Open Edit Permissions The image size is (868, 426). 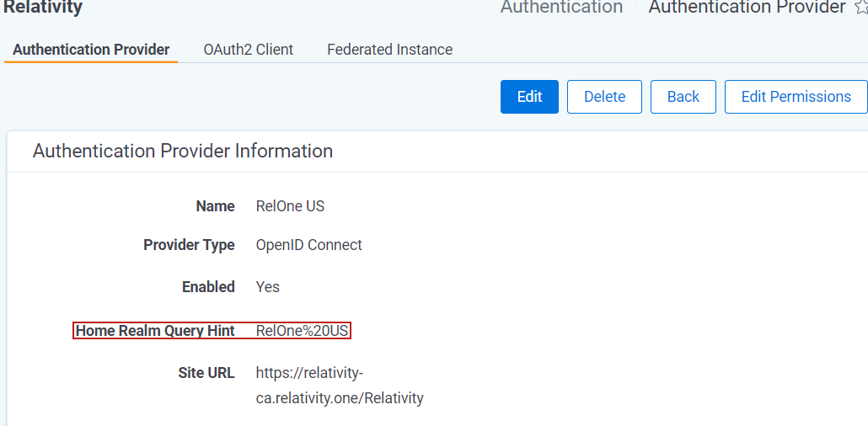(796, 97)
